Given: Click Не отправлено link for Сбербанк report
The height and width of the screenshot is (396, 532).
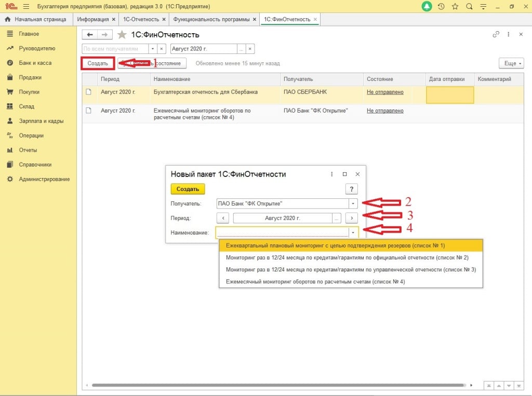Looking at the screenshot, I should pos(385,92).
